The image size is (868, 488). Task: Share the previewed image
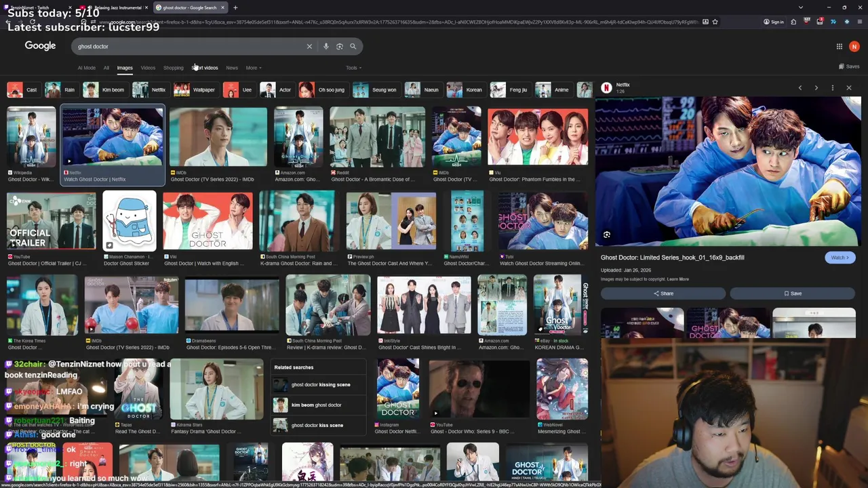(x=663, y=293)
